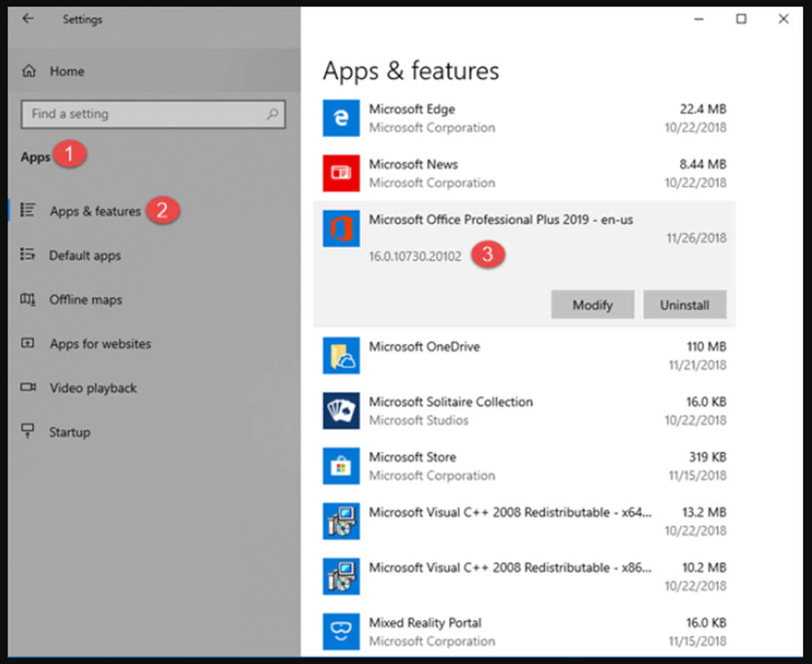Select Mixed Reality Portal entry
This screenshot has width=812, height=664.
[x=524, y=631]
